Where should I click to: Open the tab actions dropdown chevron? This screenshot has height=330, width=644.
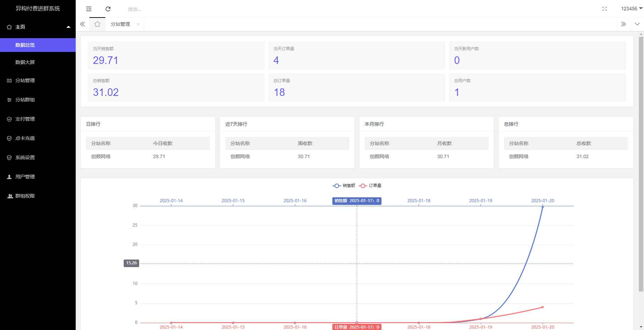pos(637,24)
